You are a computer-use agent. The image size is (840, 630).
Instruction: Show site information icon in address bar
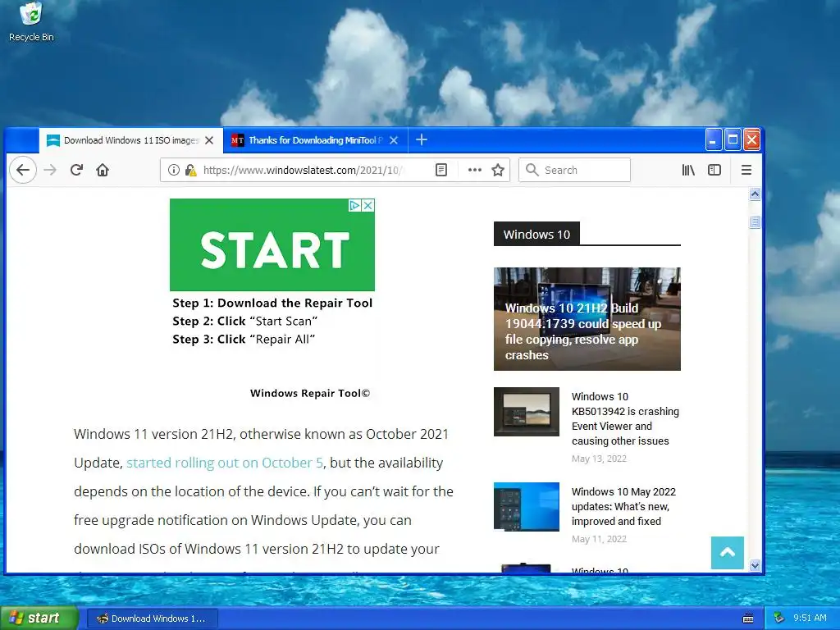[x=174, y=170]
